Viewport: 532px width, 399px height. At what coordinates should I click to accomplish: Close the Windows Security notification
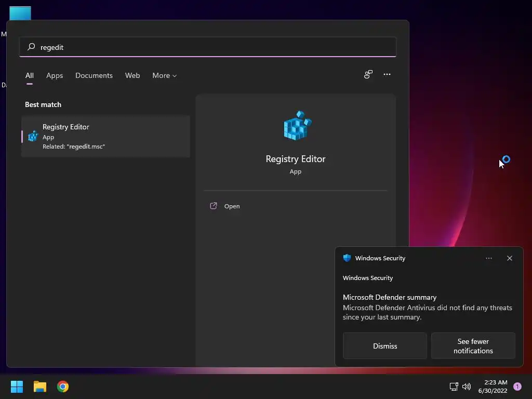point(510,258)
